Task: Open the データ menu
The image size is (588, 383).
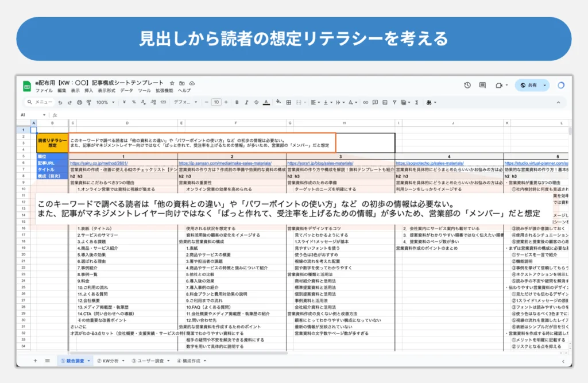Action: (126, 91)
